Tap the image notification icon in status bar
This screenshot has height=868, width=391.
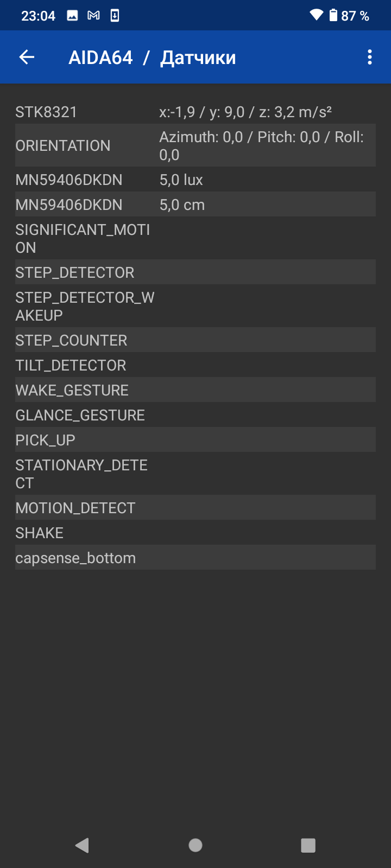pos(72,16)
